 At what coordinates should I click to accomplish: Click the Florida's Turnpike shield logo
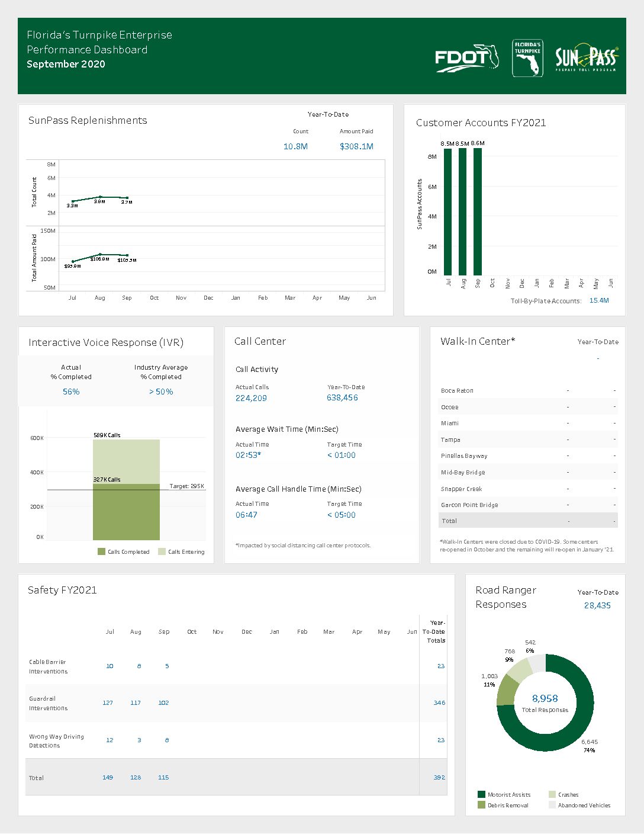pos(527,58)
